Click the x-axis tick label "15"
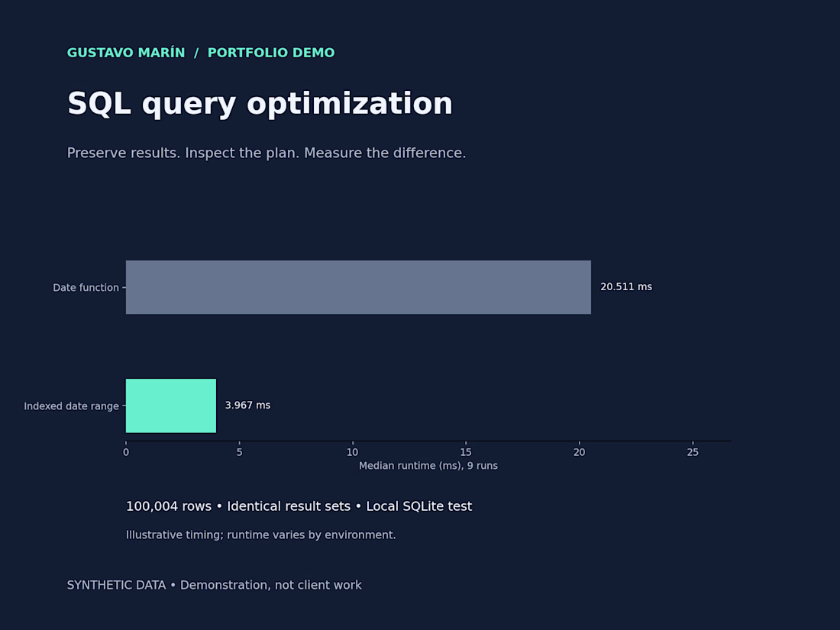This screenshot has height=630, width=840. 466,452
